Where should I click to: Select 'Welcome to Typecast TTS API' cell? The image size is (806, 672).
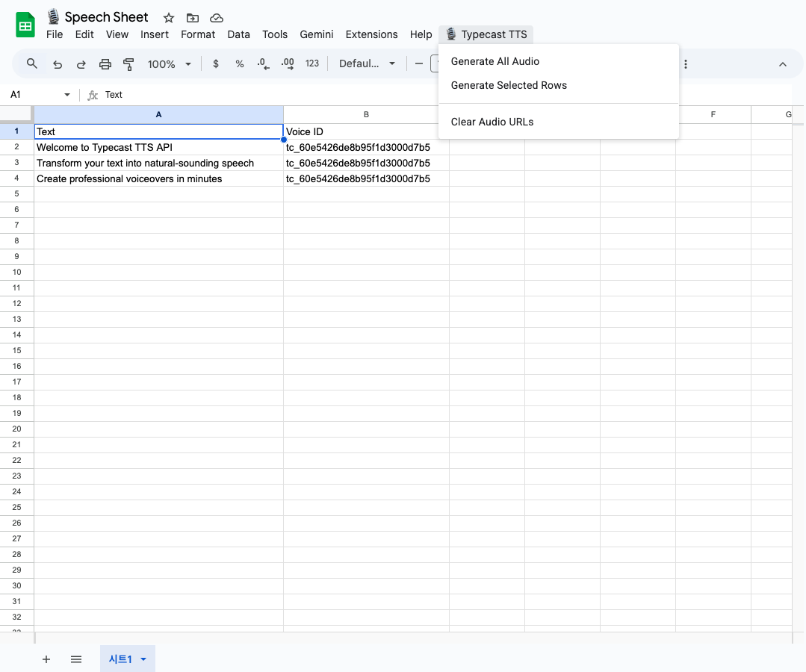point(159,147)
